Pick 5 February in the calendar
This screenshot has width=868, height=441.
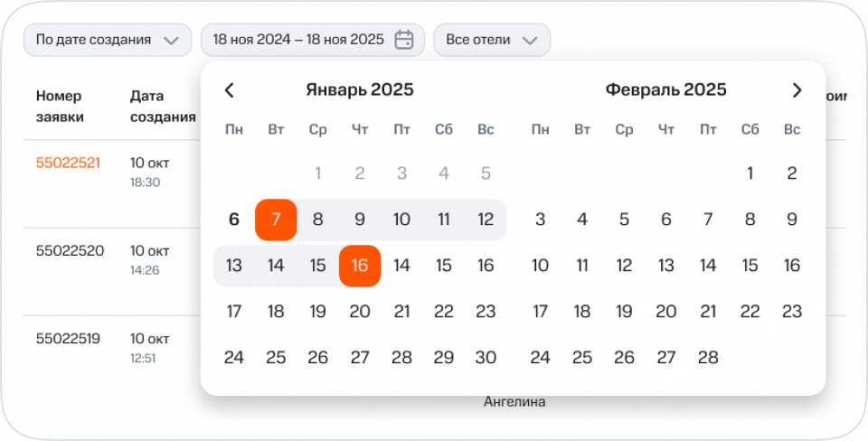click(x=624, y=220)
